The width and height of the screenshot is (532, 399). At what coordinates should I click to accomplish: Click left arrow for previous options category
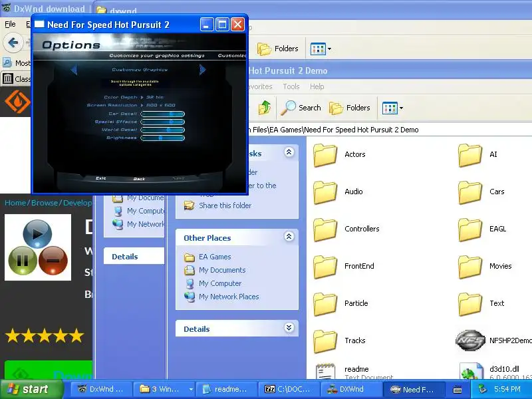(x=74, y=70)
